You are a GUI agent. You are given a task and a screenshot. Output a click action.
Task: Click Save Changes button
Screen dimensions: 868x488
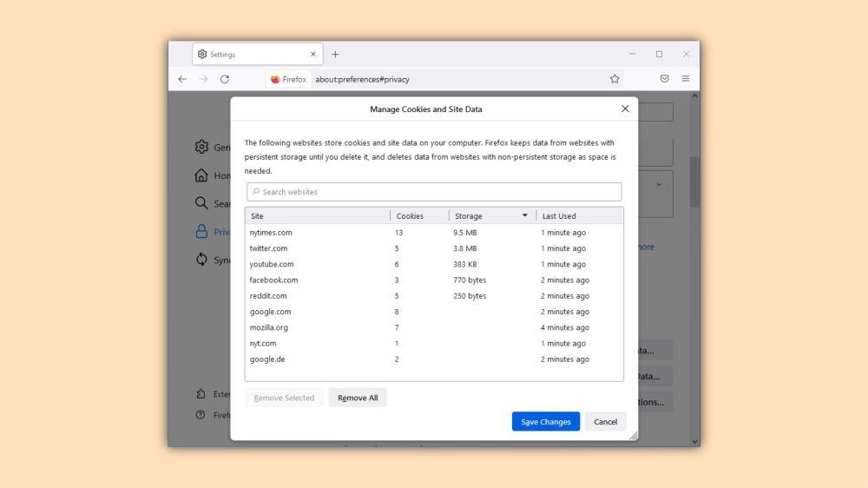point(545,422)
